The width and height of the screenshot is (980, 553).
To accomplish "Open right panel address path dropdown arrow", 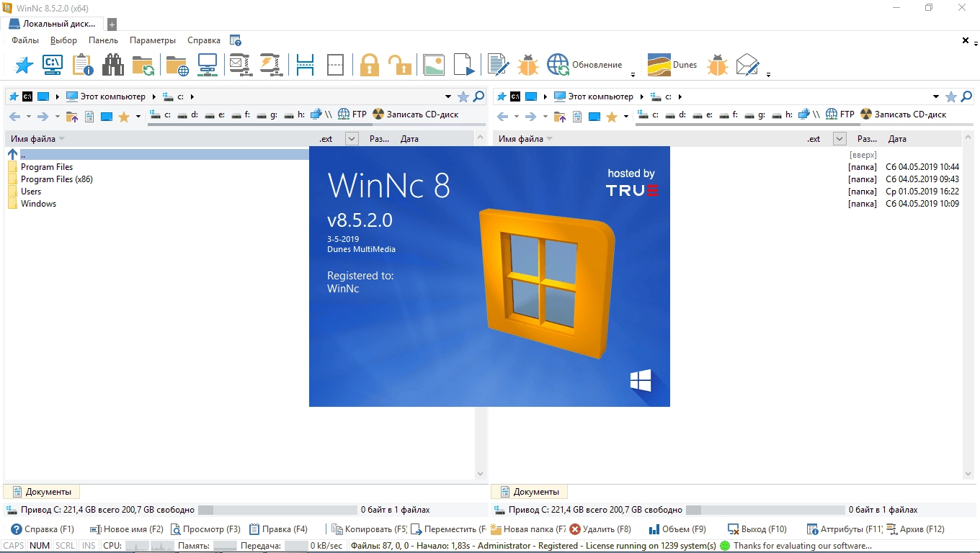I will [936, 96].
